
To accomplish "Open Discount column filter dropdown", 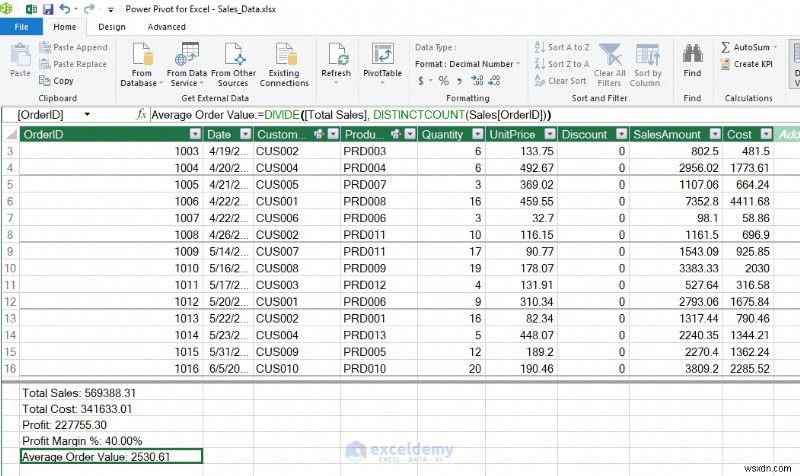I will point(621,134).
